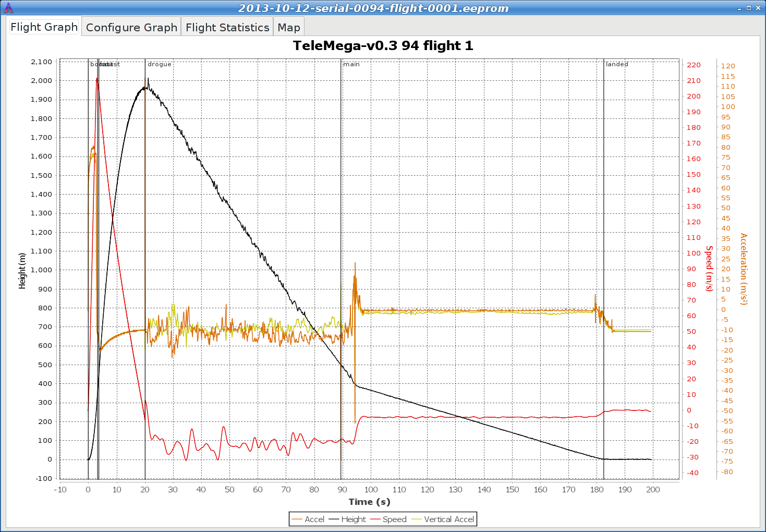Minimize the eeprom flight window

click(x=739, y=8)
